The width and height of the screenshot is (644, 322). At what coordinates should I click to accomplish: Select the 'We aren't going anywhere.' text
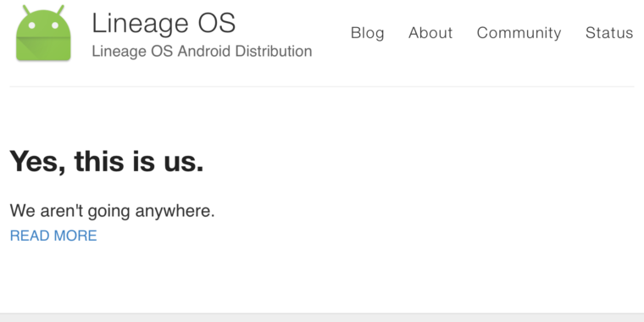112,211
